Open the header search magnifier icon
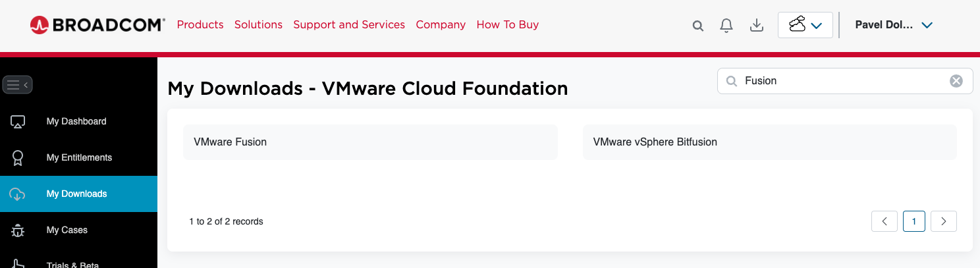The height and width of the screenshot is (268, 980). click(698, 26)
